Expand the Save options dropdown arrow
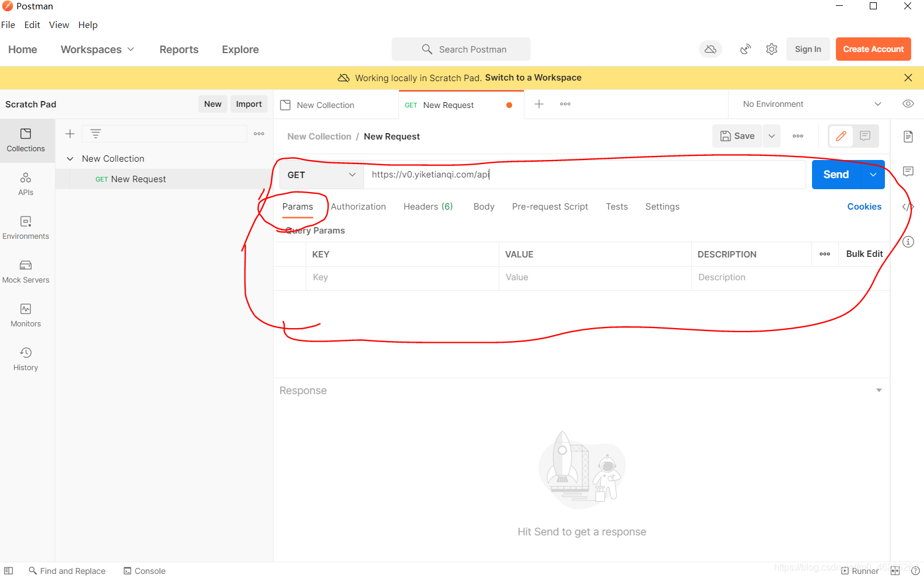This screenshot has width=924, height=578. pyautogui.click(x=772, y=136)
